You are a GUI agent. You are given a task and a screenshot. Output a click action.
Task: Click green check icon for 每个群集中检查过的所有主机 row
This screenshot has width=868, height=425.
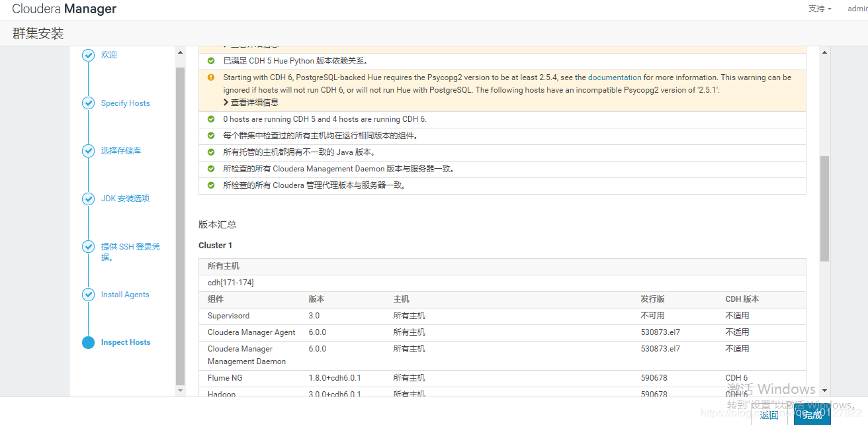tap(211, 136)
